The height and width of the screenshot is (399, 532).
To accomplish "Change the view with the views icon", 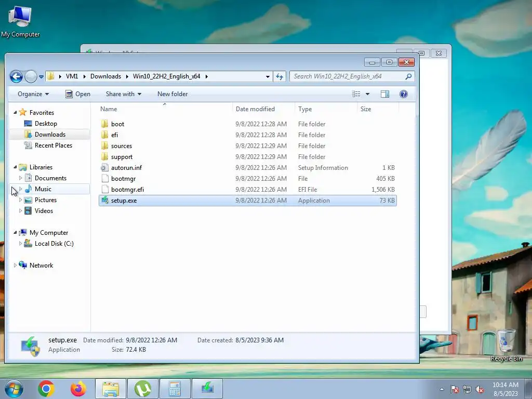I will tap(356, 94).
